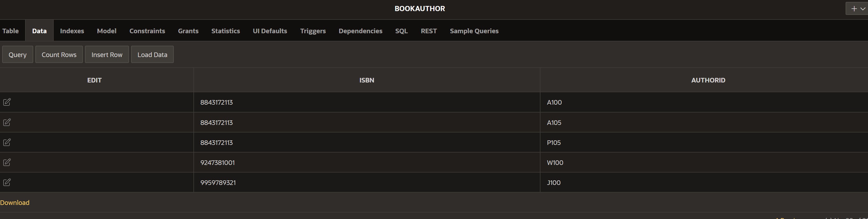Open the Statistics tab

click(226, 31)
